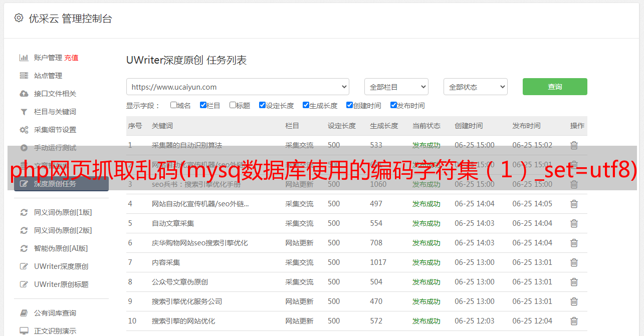The image size is (644, 336).
Task: Click the 关键词 column header
Action: point(162,126)
